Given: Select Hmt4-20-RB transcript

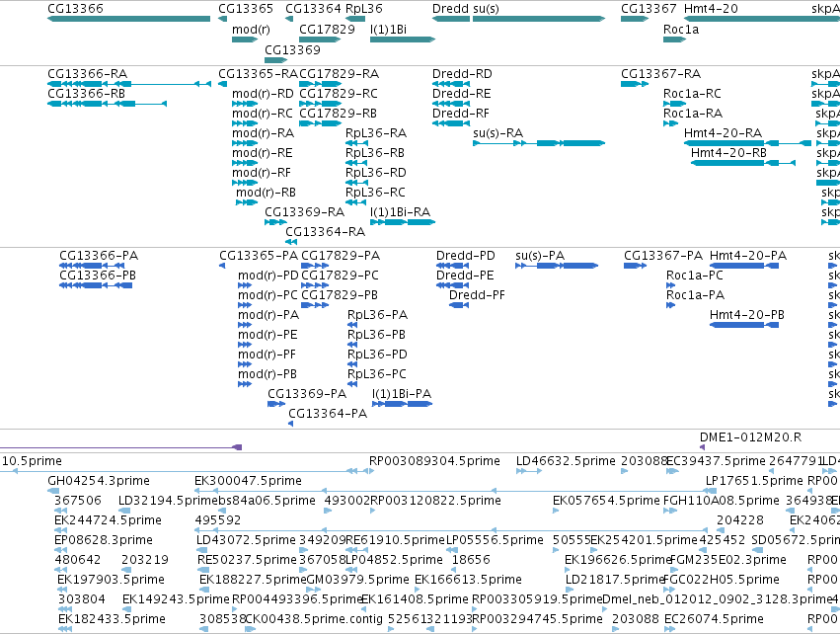Looking at the screenshot, I should 728,153.
